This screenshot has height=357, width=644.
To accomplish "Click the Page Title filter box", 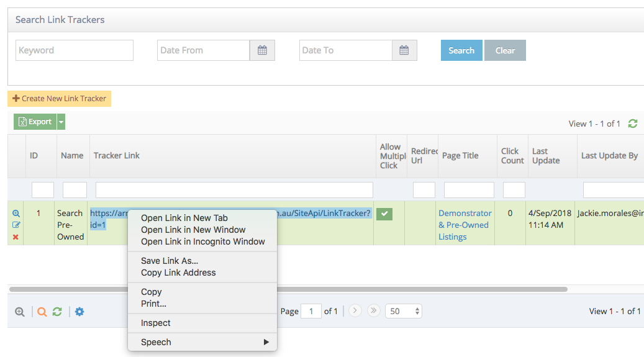I will coord(469,190).
